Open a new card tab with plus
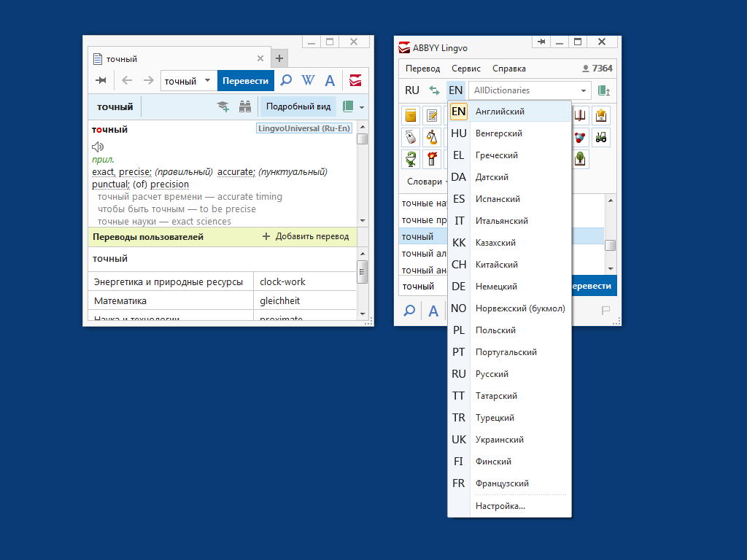Image resolution: width=747 pixels, height=560 pixels. pyautogui.click(x=279, y=59)
